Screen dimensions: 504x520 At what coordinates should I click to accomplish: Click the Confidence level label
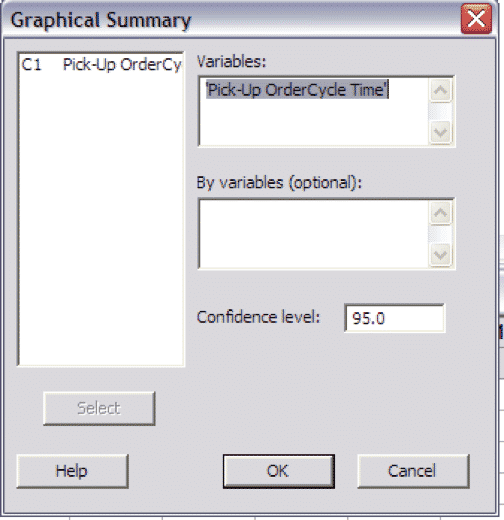point(258,317)
